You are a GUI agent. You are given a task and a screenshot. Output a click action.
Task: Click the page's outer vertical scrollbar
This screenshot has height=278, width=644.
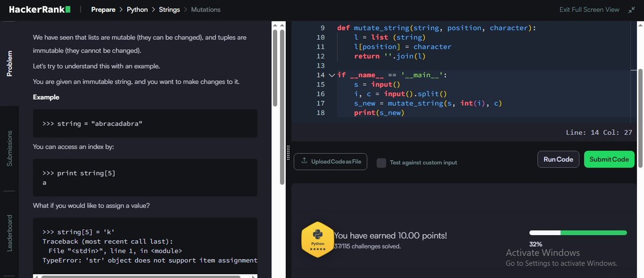pos(282,107)
